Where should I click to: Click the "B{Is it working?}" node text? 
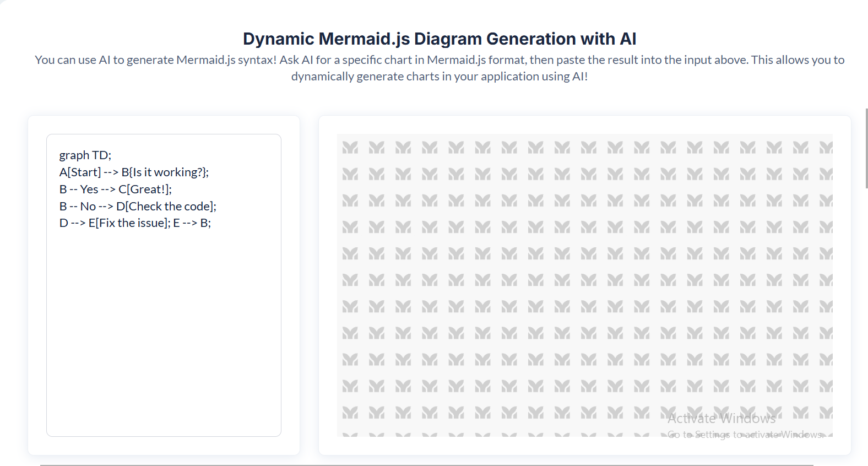click(x=165, y=172)
